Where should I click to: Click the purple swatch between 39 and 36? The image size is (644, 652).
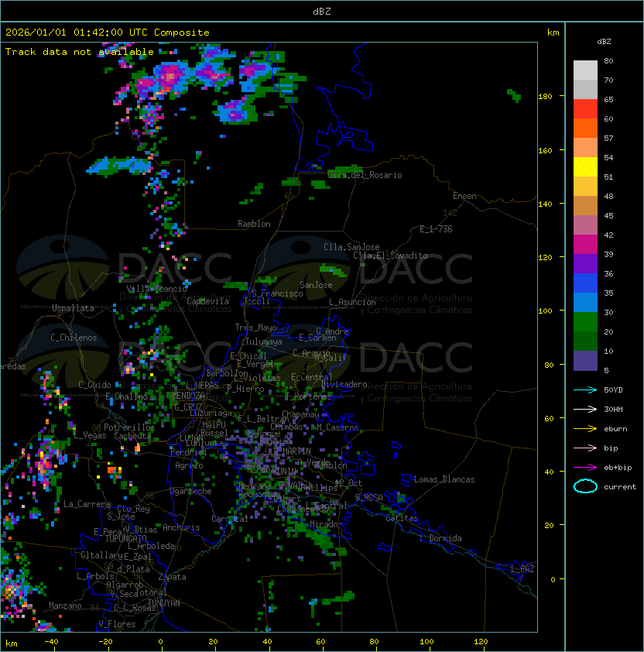[585, 264]
